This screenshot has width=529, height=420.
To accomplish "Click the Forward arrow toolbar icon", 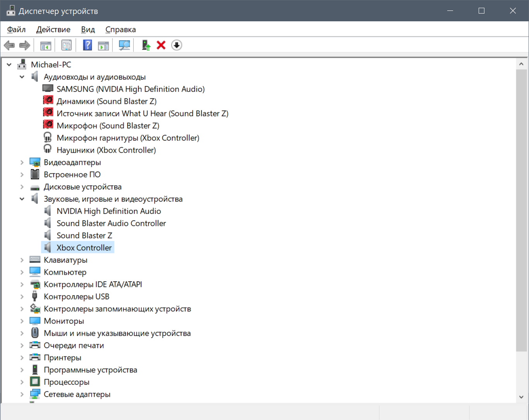I will 25,45.
